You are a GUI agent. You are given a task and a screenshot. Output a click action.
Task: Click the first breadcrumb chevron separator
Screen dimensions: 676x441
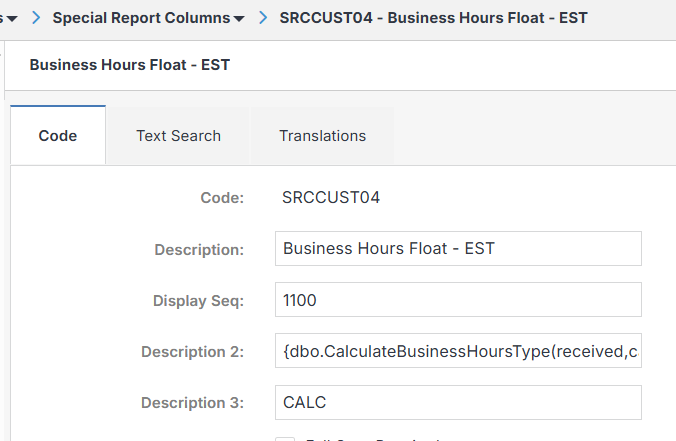tap(36, 18)
